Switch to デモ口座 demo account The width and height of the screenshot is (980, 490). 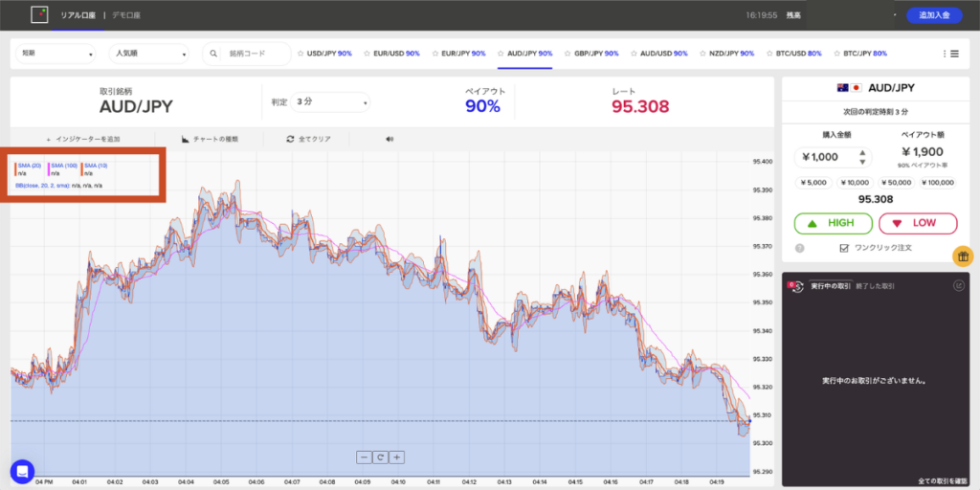click(127, 15)
